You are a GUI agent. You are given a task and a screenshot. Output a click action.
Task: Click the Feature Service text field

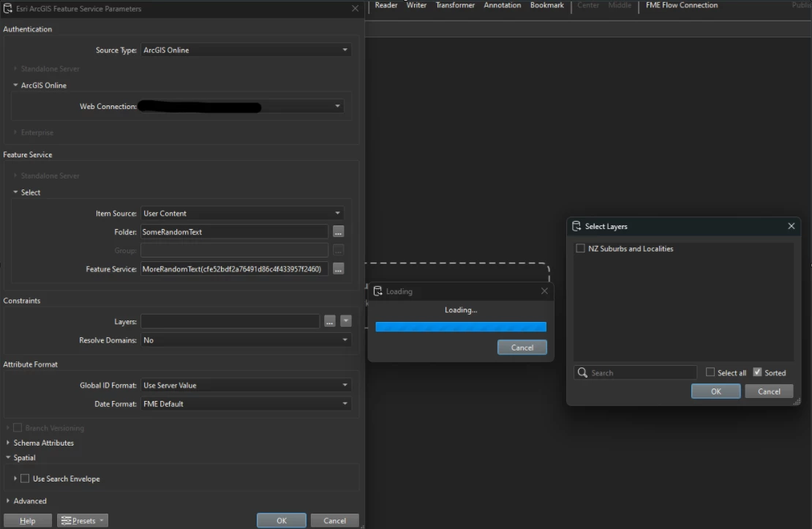234,269
